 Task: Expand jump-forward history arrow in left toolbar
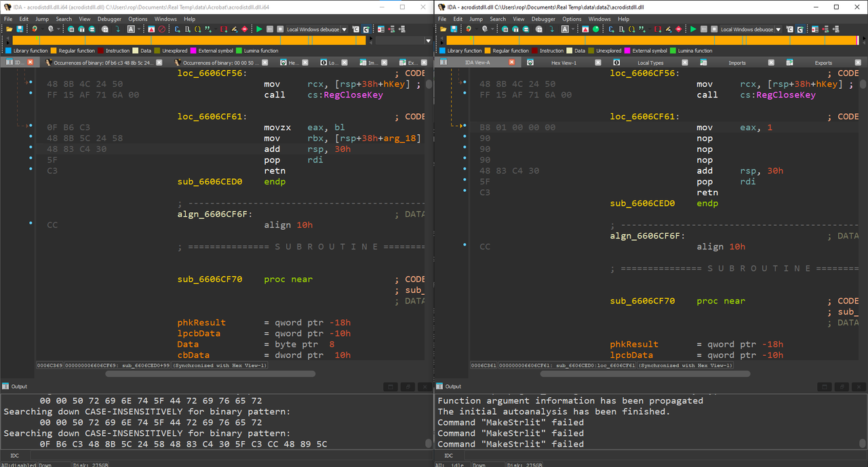point(58,29)
